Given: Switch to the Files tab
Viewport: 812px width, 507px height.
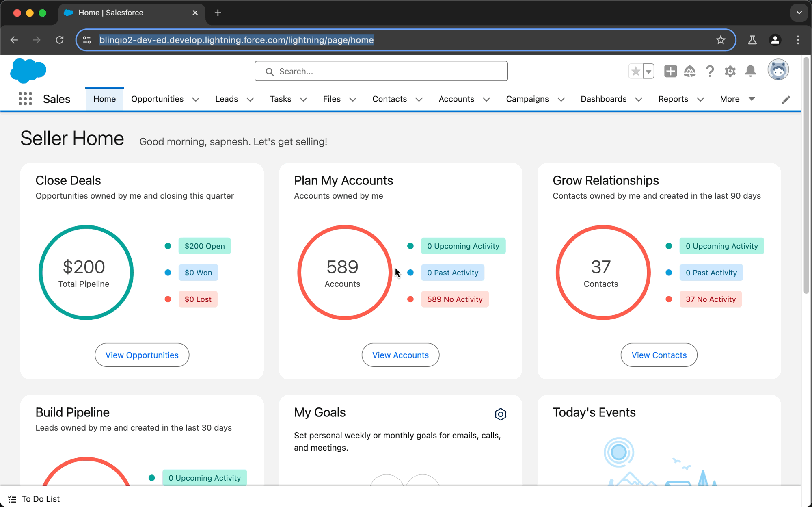Looking at the screenshot, I should point(332,99).
